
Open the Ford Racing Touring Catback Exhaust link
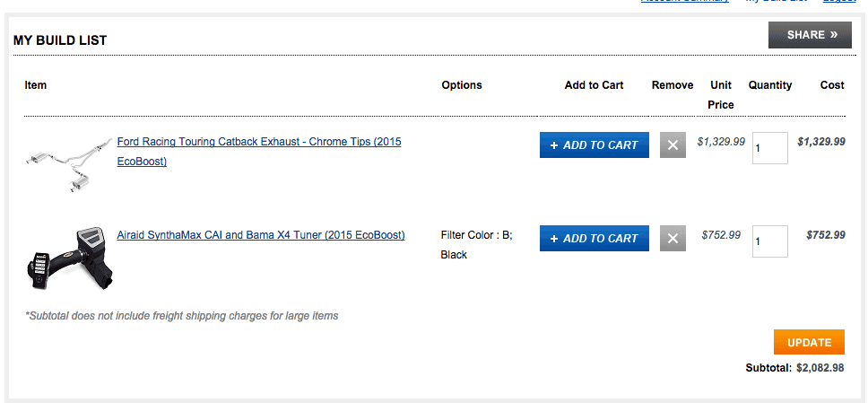259,152
